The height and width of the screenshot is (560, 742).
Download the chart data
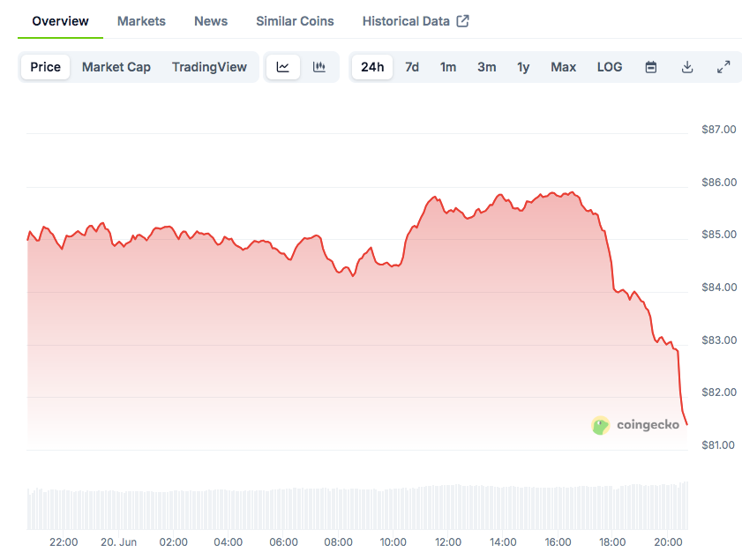point(687,67)
